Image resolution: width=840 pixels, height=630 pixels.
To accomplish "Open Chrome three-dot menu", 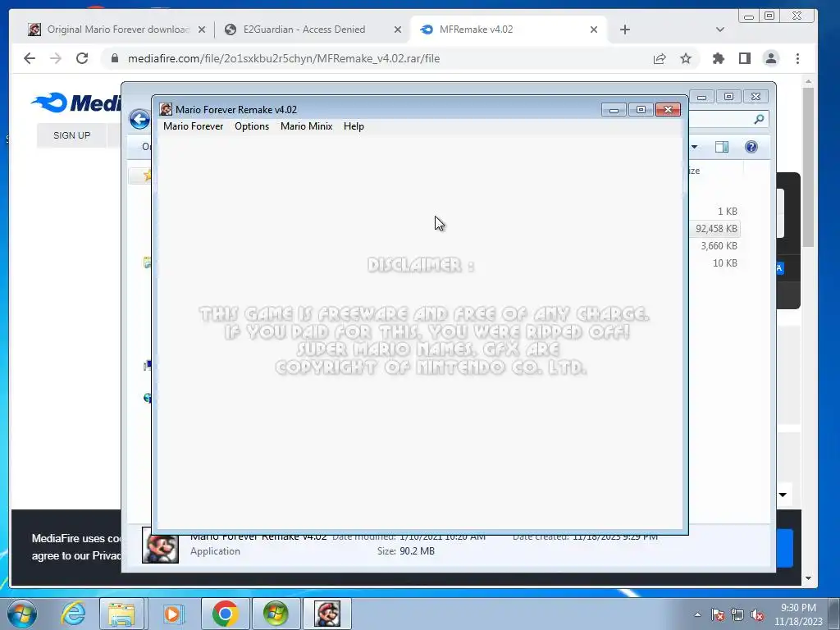I will click(x=797, y=58).
